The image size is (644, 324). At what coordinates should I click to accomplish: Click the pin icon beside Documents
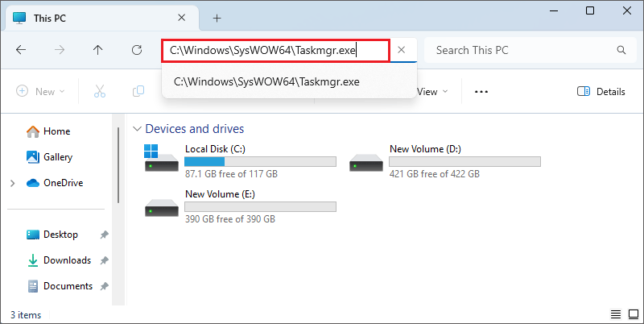click(x=105, y=286)
